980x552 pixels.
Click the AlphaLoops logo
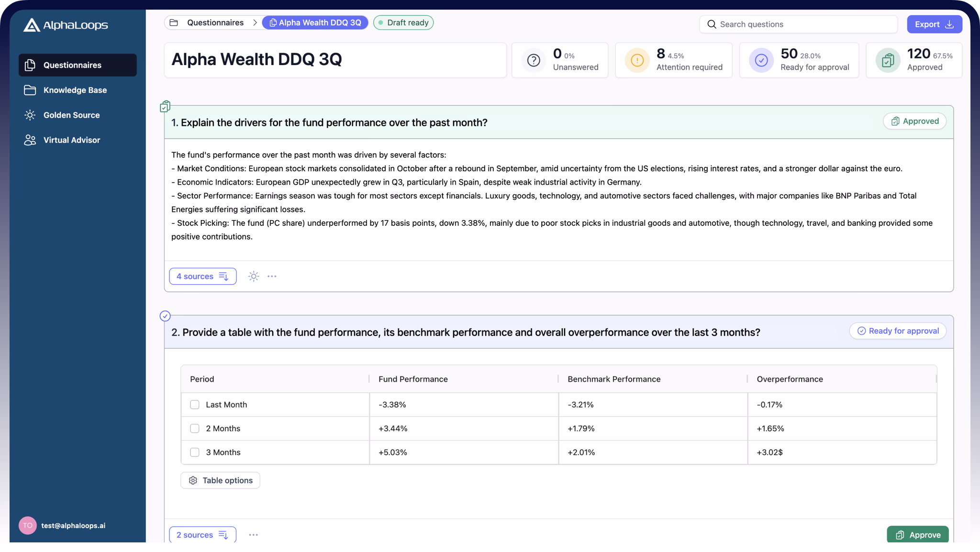[x=66, y=25]
